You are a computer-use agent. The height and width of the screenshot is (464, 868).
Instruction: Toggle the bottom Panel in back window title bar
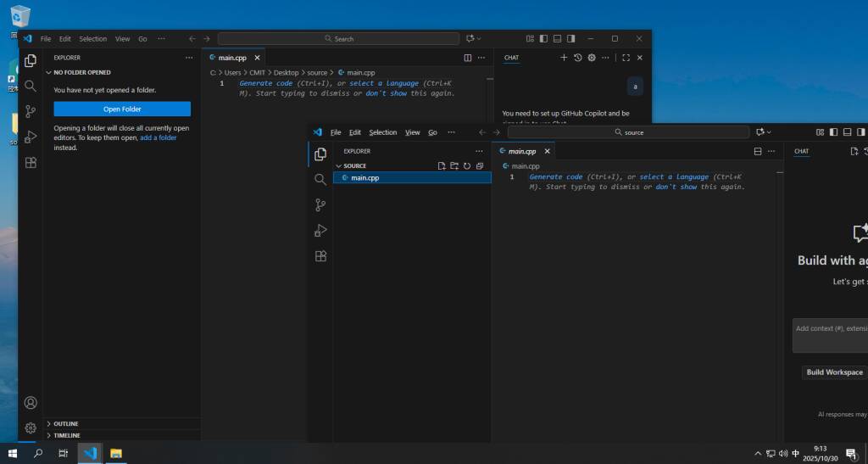click(558, 39)
